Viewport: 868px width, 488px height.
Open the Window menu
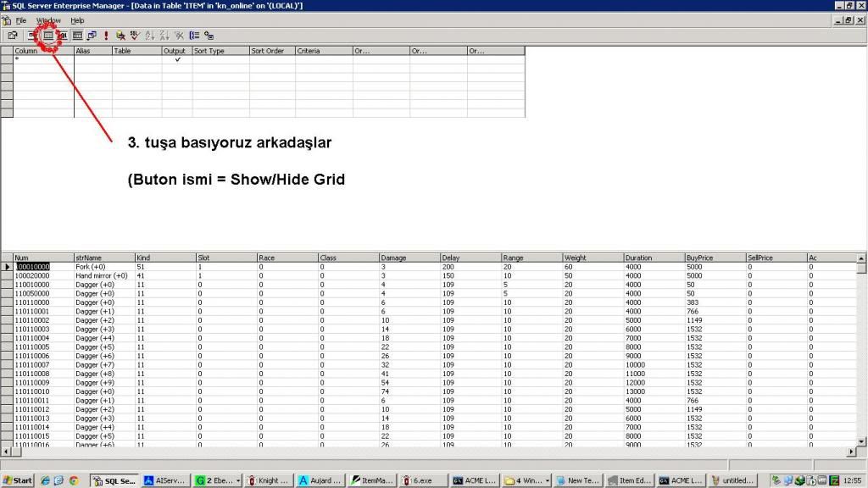48,19
